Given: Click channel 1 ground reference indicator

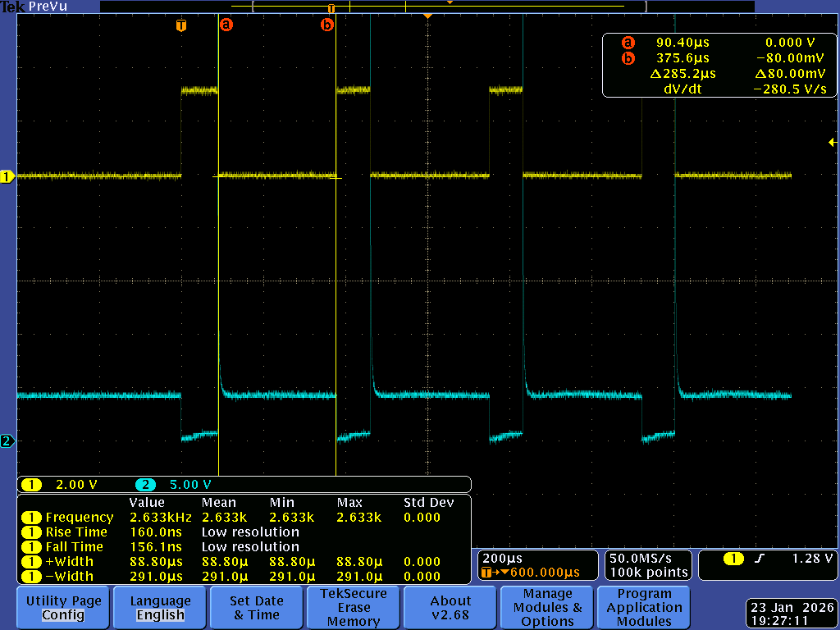Looking at the screenshot, I should pyautogui.click(x=7, y=176).
